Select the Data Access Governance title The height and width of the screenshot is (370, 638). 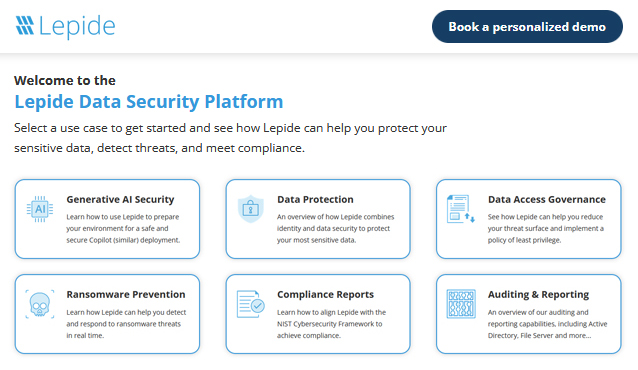tap(547, 199)
